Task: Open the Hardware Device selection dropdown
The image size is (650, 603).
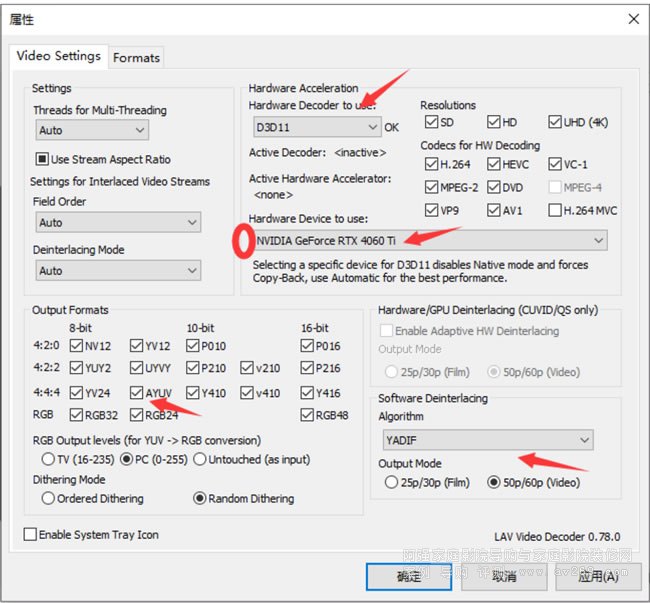Action: coord(428,240)
